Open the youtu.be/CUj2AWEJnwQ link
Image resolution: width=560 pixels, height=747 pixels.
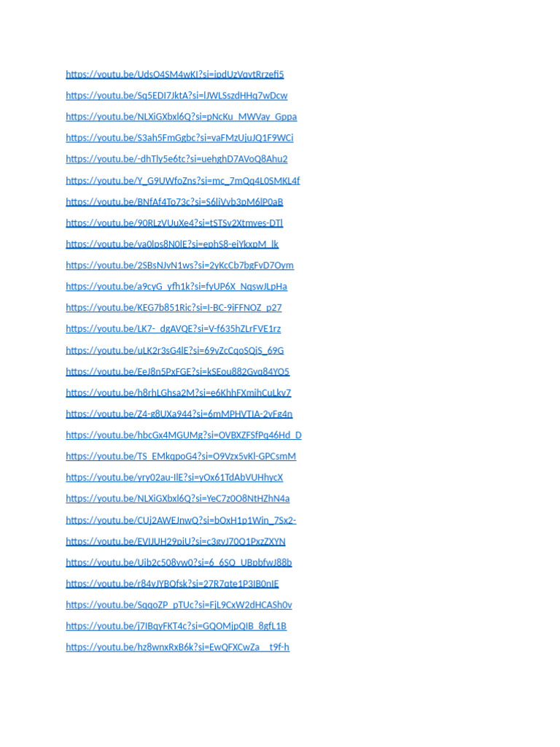tap(181, 520)
